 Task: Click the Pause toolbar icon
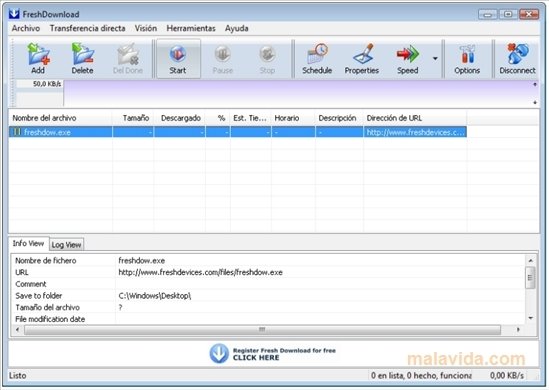pos(223,58)
